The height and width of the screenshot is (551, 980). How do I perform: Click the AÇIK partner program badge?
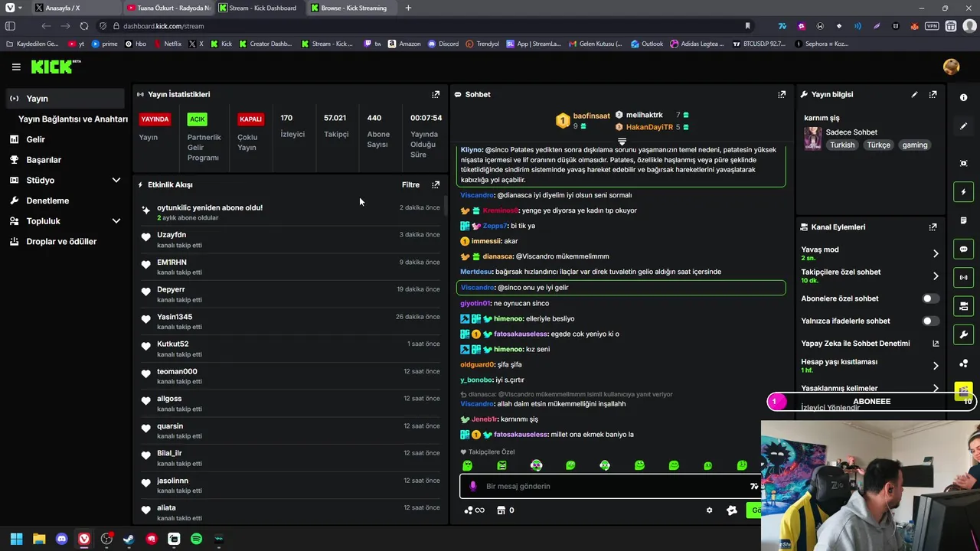(198, 119)
